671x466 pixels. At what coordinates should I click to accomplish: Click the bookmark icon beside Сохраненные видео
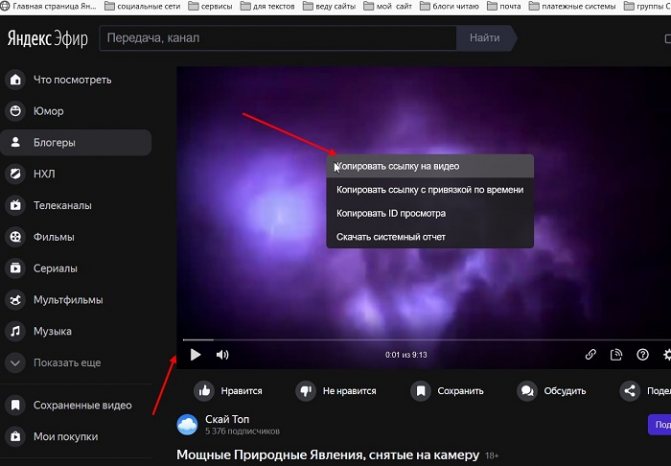pos(15,405)
